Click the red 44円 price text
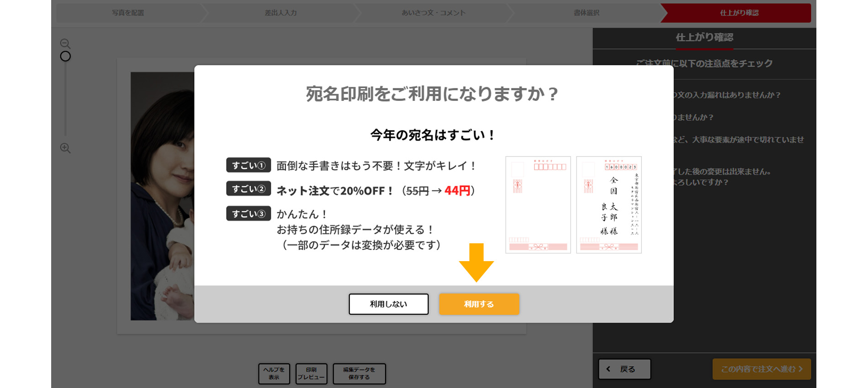The width and height of the screenshot is (868, 388). point(457,190)
